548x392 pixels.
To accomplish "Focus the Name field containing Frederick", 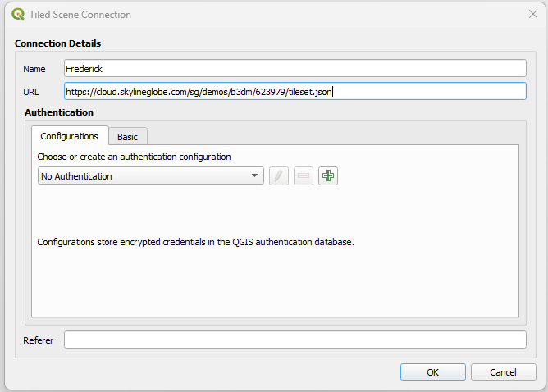I will [x=295, y=69].
